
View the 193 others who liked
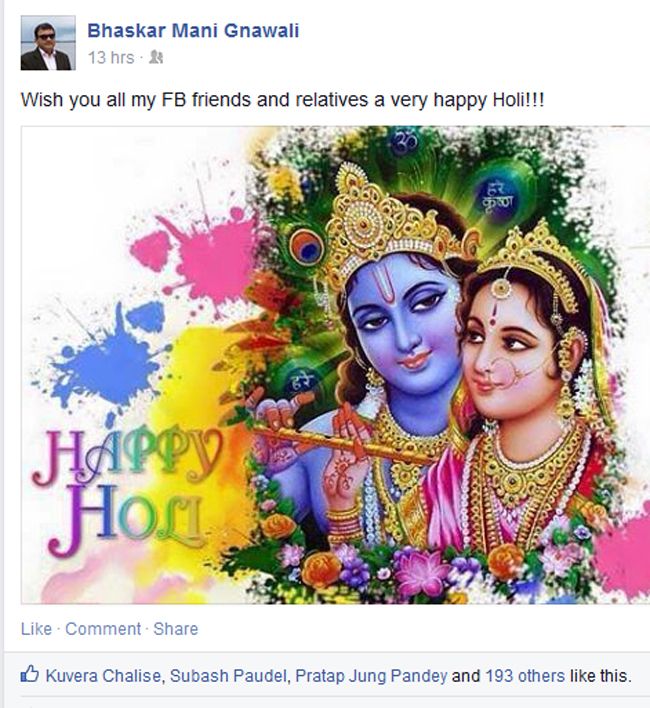(525, 676)
